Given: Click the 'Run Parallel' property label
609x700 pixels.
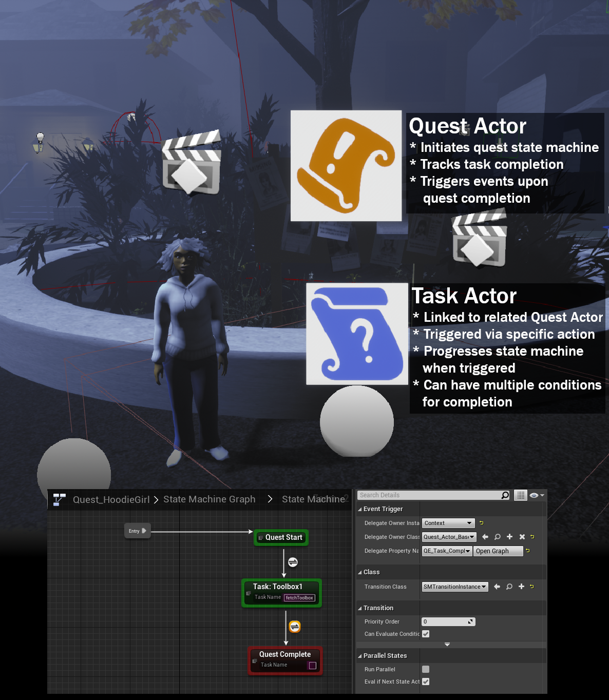Looking at the screenshot, I should point(379,669).
